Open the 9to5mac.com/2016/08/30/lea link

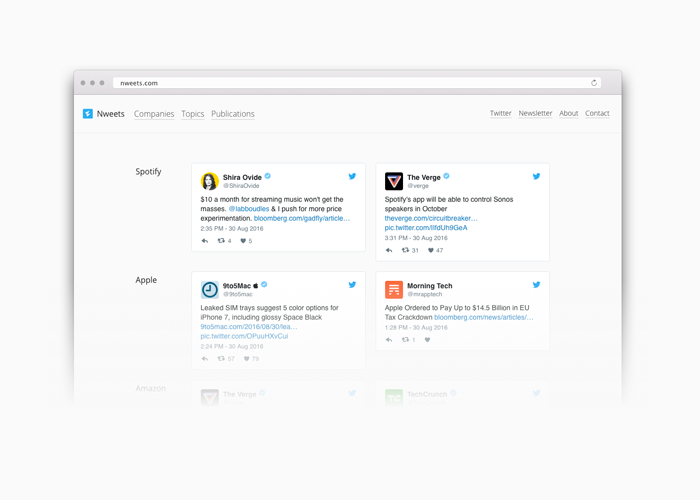click(249, 327)
